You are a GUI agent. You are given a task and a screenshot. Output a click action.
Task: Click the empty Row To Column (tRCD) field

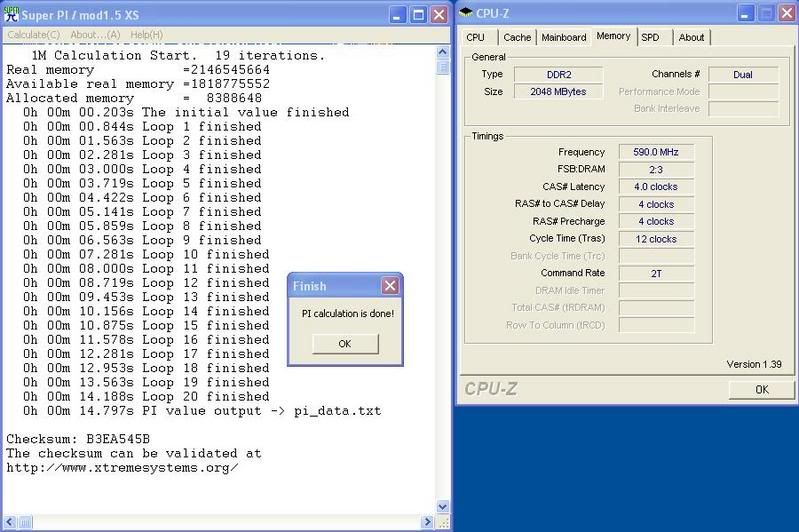click(x=656, y=325)
